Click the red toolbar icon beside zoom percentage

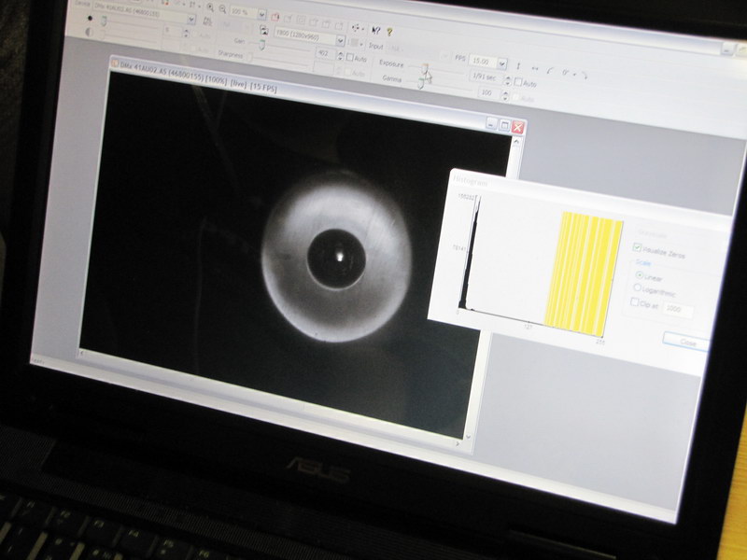coord(275,17)
